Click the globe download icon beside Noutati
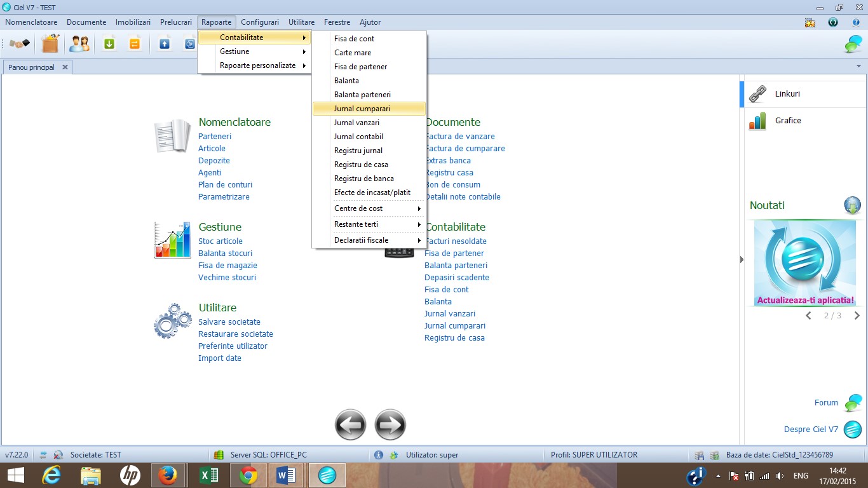 (x=852, y=205)
